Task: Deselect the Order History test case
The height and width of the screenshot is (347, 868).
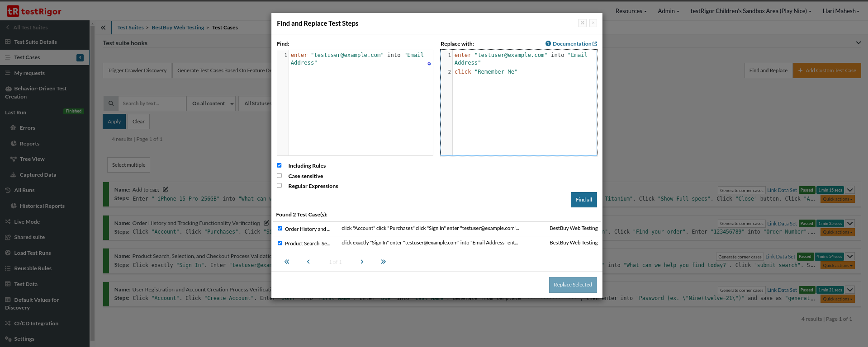Action: click(x=280, y=229)
